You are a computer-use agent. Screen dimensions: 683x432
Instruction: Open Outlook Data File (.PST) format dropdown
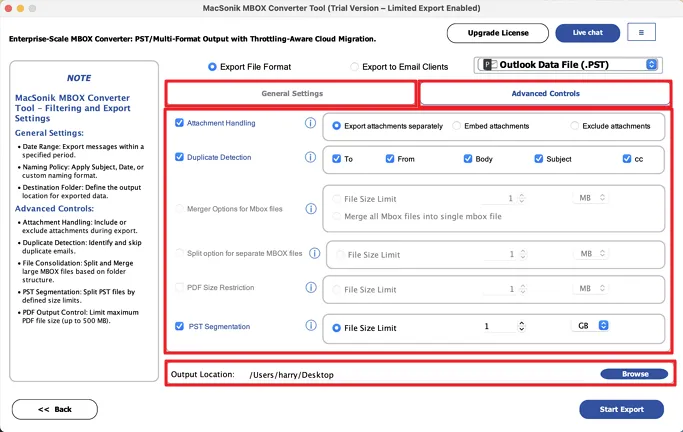(x=568, y=65)
